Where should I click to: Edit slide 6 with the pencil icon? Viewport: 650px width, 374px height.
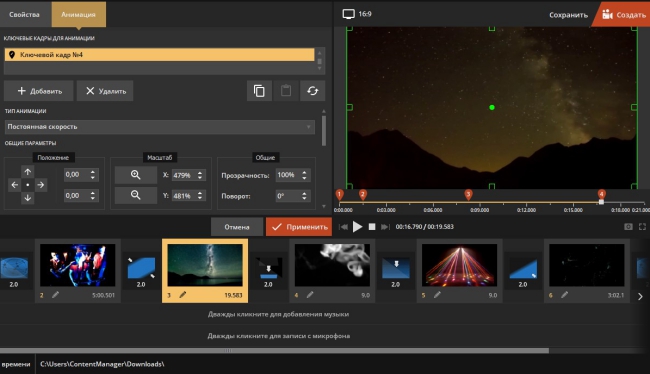point(564,295)
